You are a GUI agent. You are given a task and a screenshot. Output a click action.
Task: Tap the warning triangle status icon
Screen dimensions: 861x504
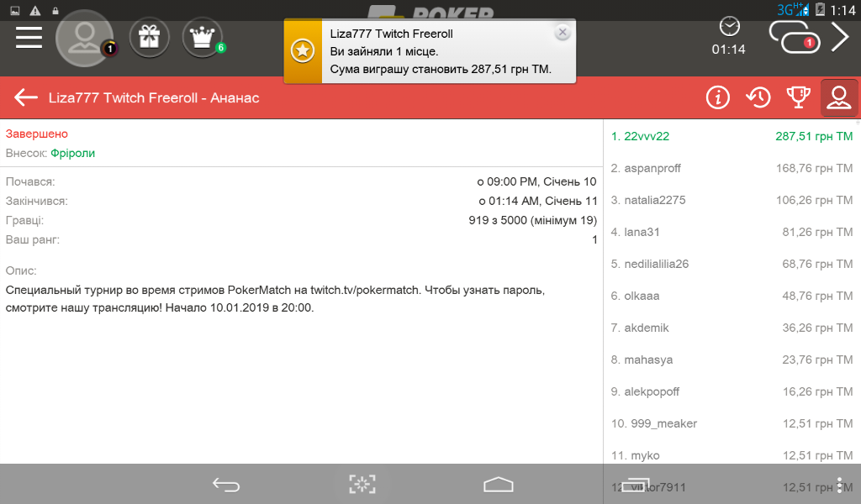click(34, 10)
